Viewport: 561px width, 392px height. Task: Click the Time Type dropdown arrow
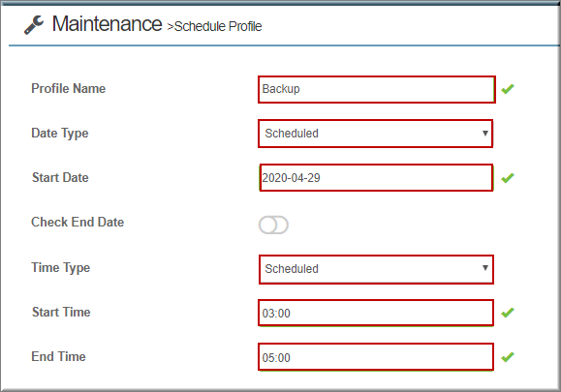coord(485,268)
